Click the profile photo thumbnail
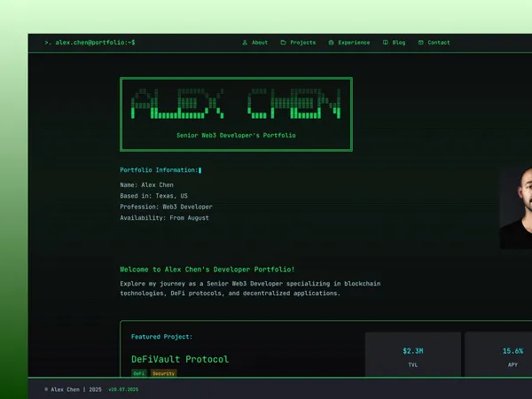Image resolution: width=532 pixels, height=399 pixels. pos(516,208)
